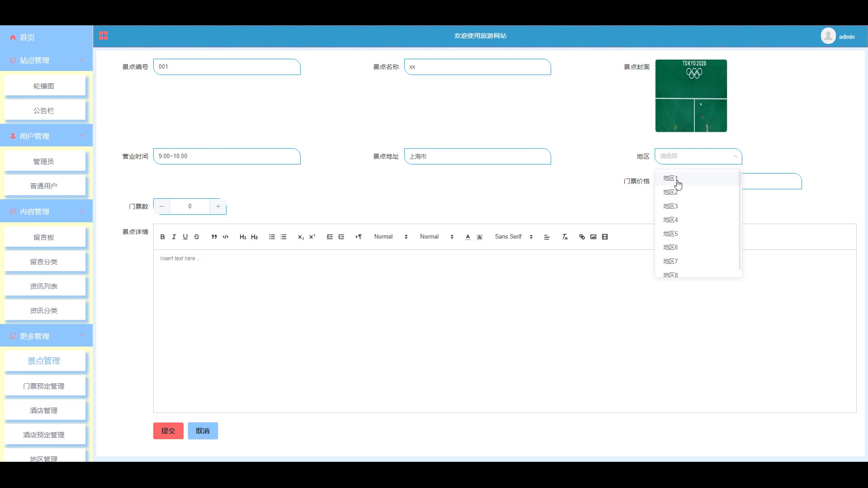This screenshot has height=488, width=868.
Task: Open 酒店预定管理 sidebar item
Action: click(44, 435)
